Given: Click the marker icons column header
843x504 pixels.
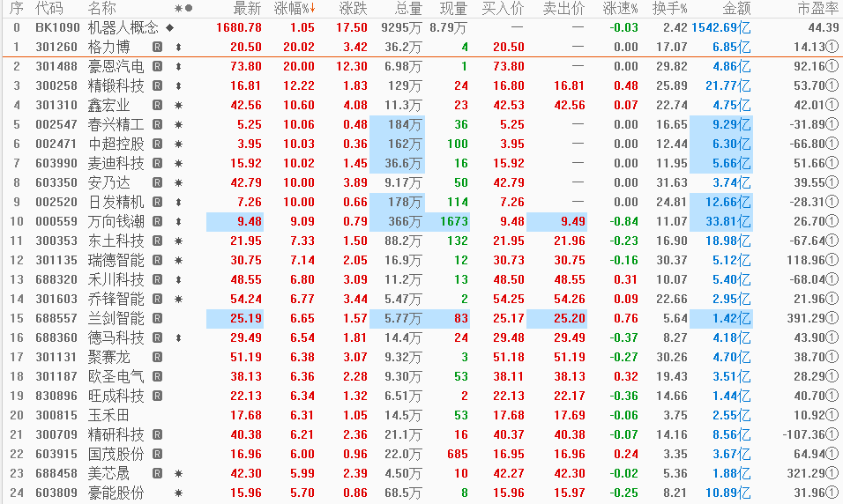Looking at the screenshot, I should (x=183, y=8).
